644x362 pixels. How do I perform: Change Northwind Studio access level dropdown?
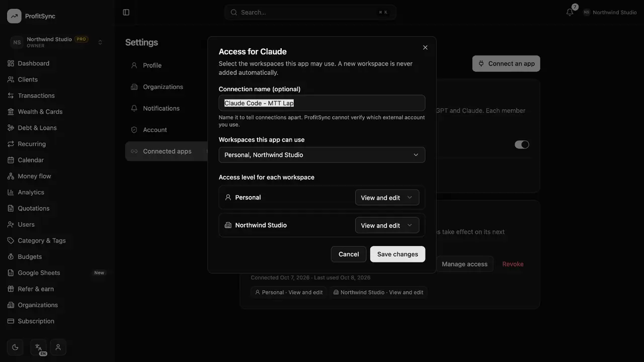click(387, 225)
